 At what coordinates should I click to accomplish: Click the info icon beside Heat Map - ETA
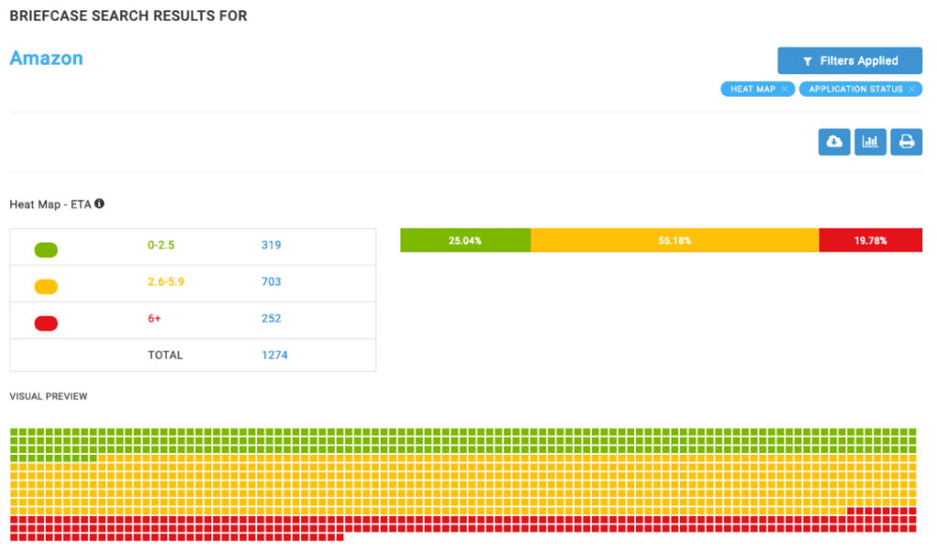pyautogui.click(x=99, y=204)
